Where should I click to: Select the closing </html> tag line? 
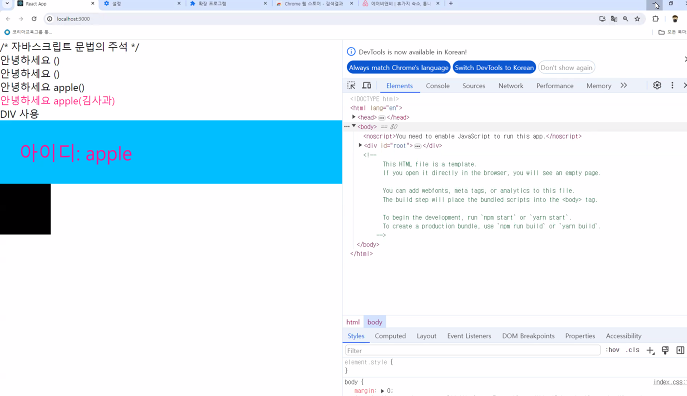(361, 254)
